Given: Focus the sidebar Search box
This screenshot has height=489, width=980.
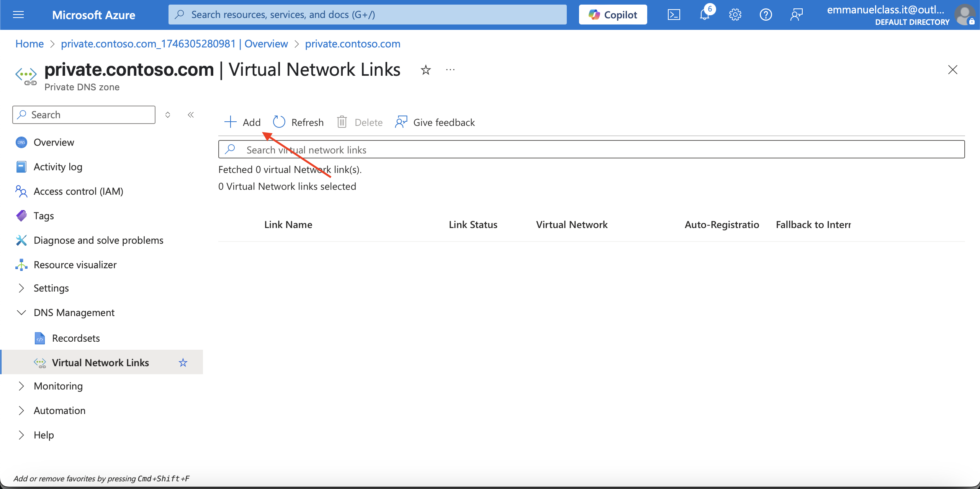Looking at the screenshot, I should pyautogui.click(x=84, y=115).
